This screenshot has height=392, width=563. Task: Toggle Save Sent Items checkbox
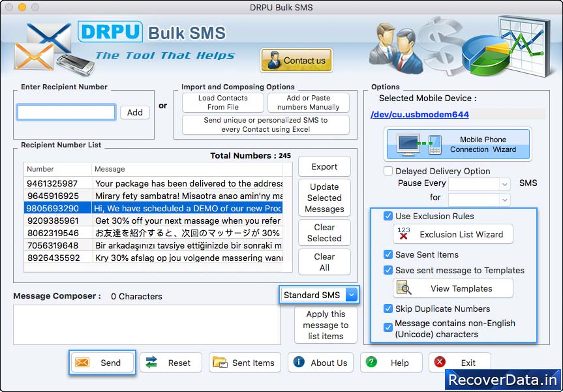click(388, 254)
